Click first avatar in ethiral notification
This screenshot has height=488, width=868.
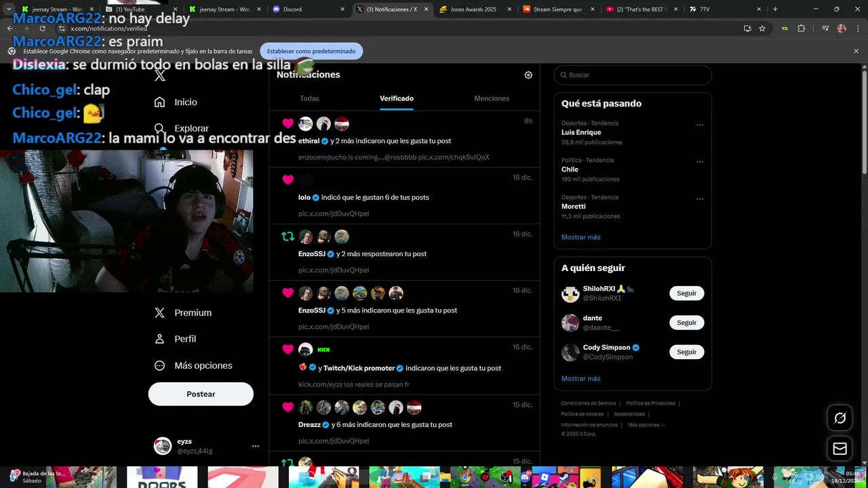click(x=306, y=123)
